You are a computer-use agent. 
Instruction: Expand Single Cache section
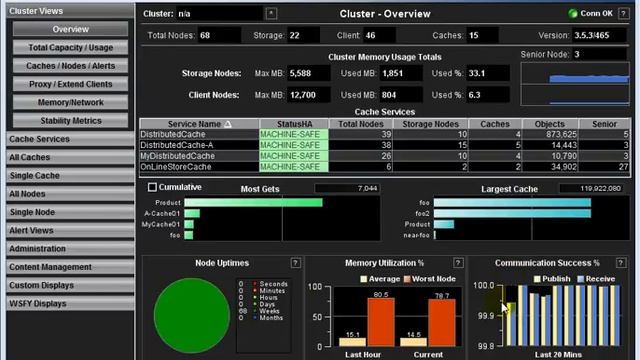[70, 176]
